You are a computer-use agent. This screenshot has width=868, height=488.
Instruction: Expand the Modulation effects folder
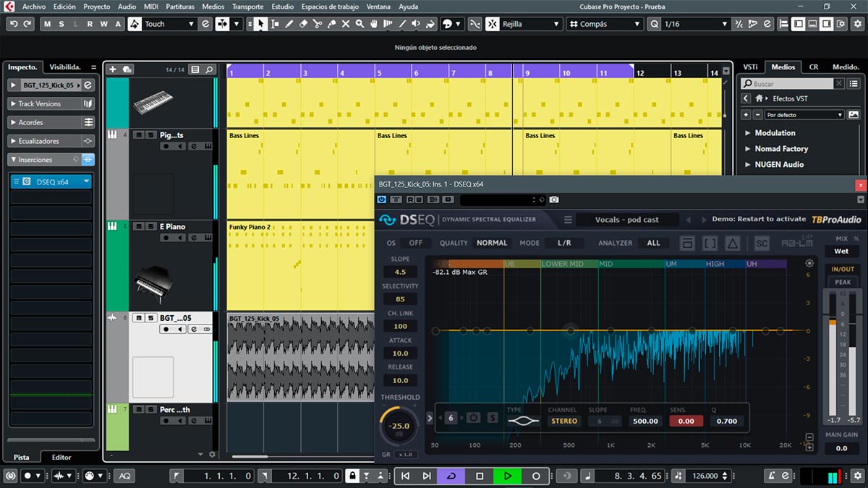click(x=749, y=133)
